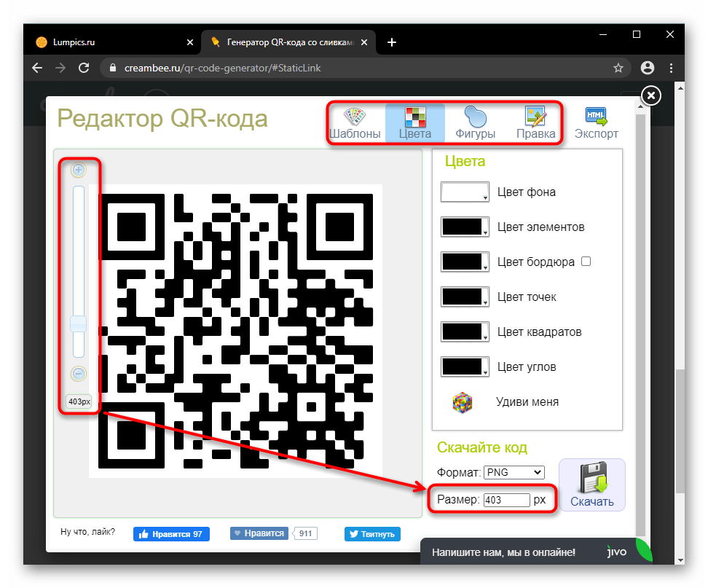Bookmark page with star icon
Image resolution: width=708 pixels, height=588 pixels.
(618, 68)
